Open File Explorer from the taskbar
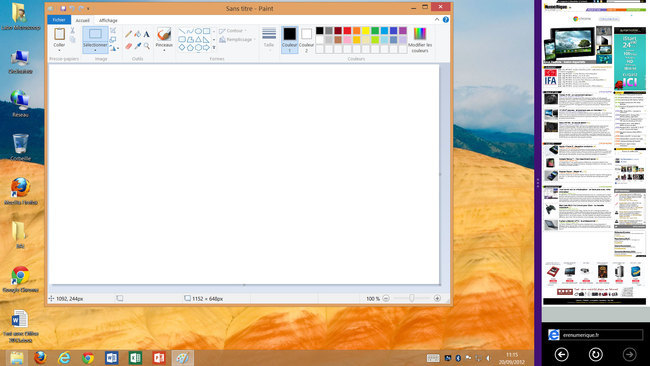Image resolution: width=650 pixels, height=366 pixels. point(17,358)
